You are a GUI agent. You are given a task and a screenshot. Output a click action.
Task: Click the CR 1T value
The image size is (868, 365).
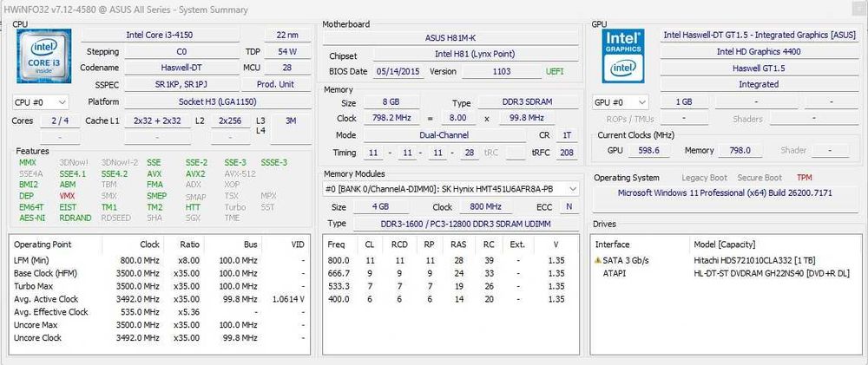(566, 135)
